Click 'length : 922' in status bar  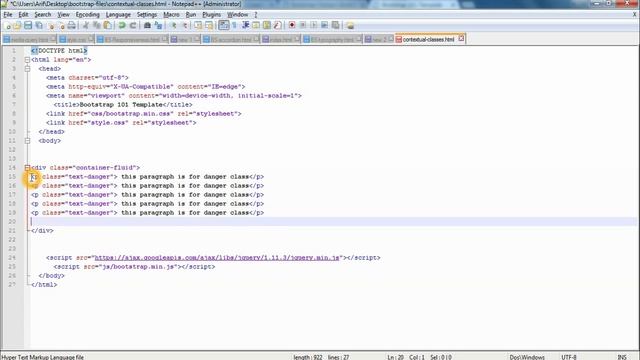308,357
